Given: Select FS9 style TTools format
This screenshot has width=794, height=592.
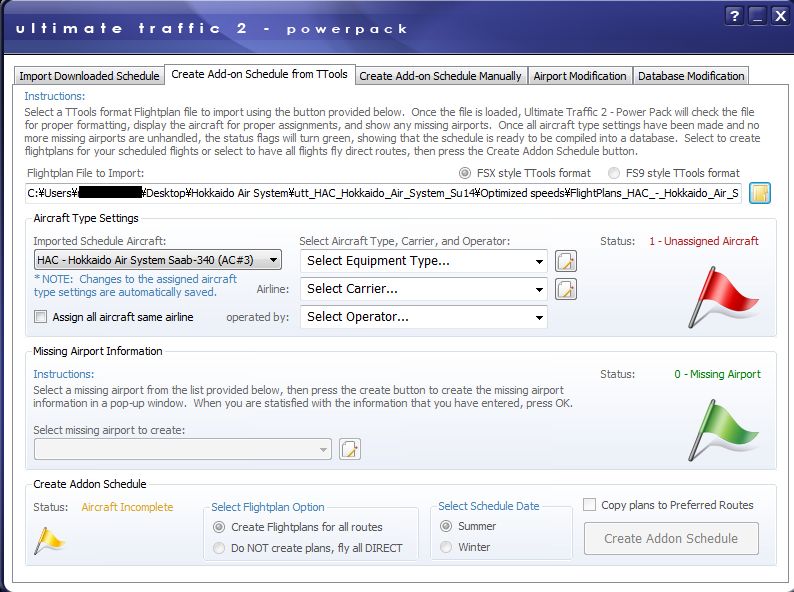Looking at the screenshot, I should point(674,173).
